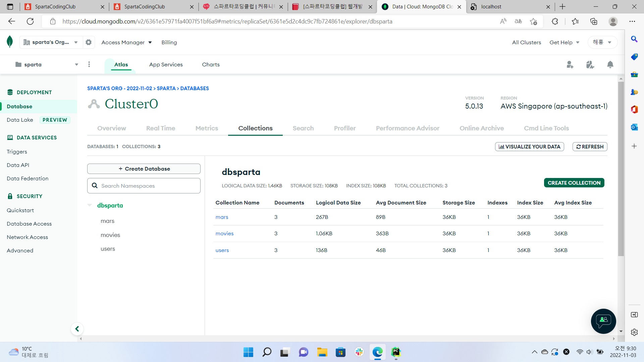644x362 pixels.
Task: Refresh the browser page
Action: (x=30, y=21)
